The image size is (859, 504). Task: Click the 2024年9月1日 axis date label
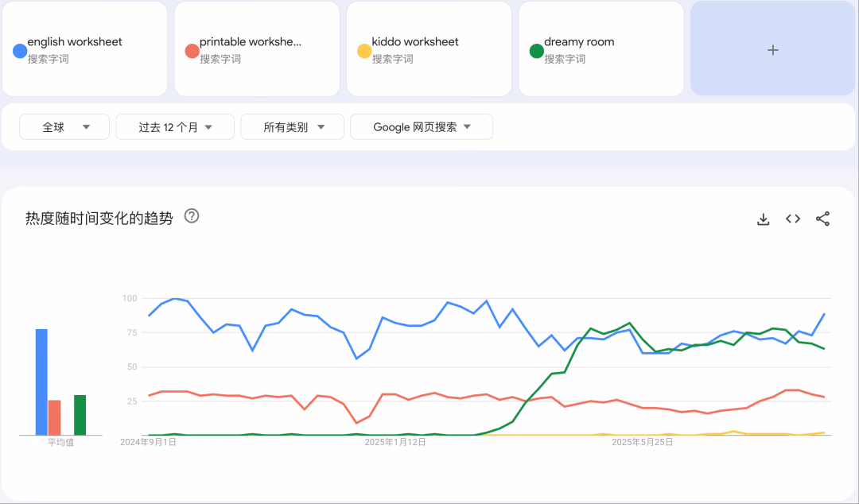click(x=148, y=442)
